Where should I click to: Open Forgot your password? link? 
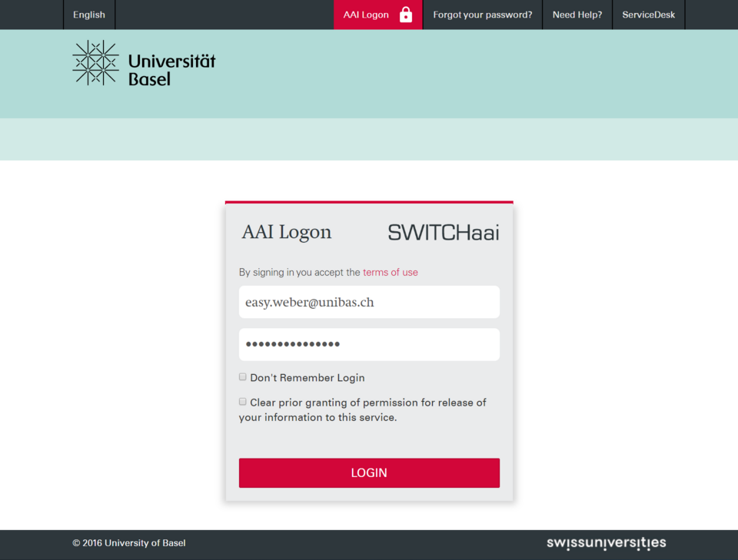[483, 15]
